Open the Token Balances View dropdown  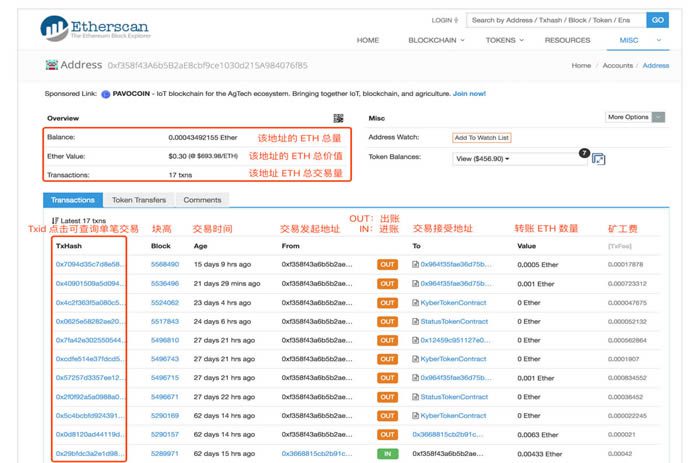(x=482, y=158)
